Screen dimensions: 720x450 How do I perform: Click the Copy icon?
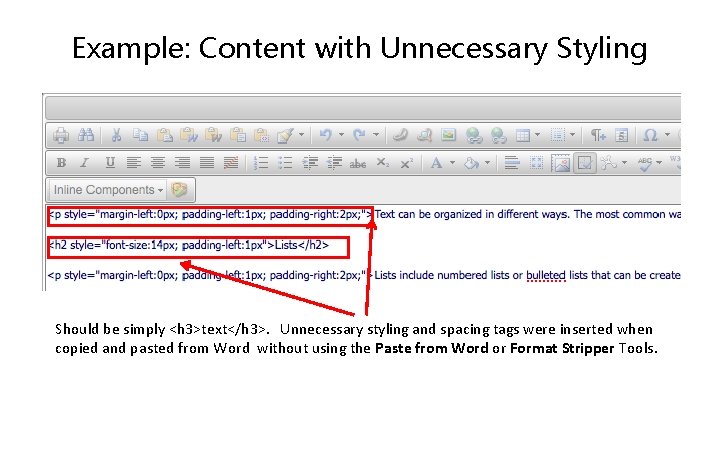140,135
